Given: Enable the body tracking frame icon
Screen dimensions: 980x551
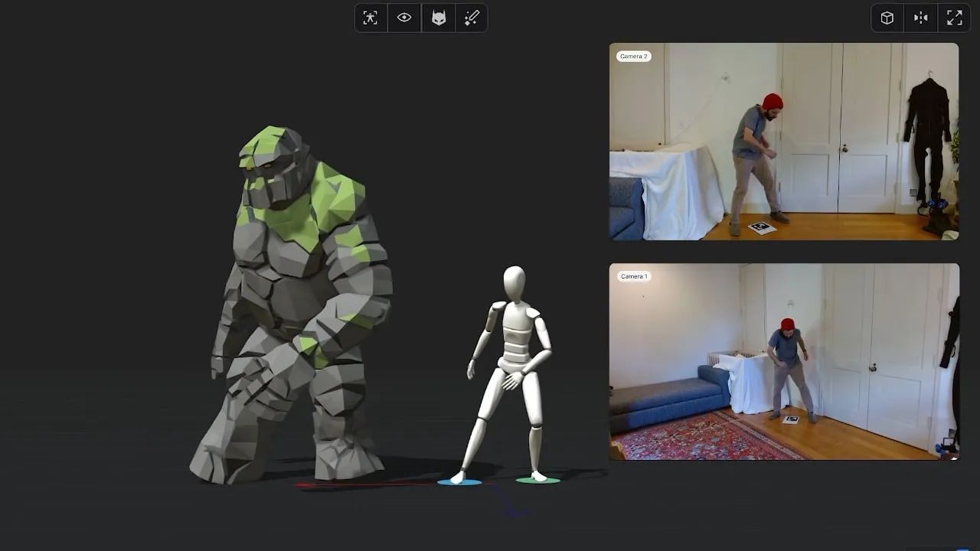Looking at the screenshot, I should [371, 18].
